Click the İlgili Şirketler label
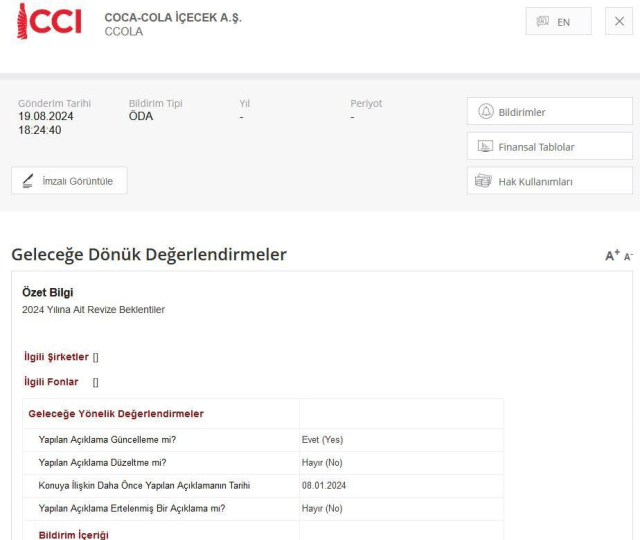640x540 pixels. pos(56,356)
